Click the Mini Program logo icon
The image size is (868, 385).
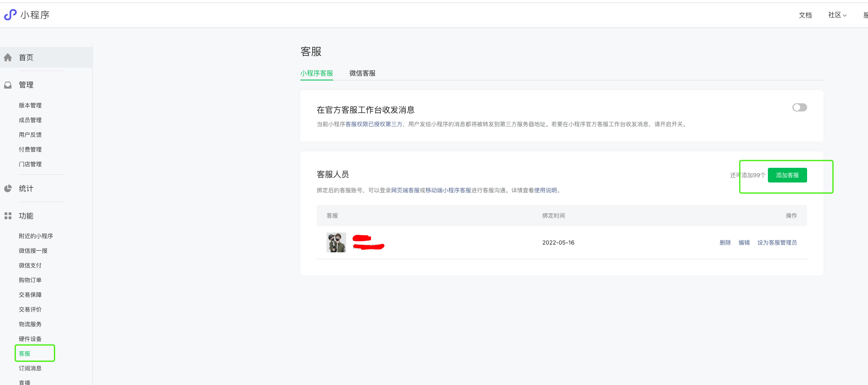coord(10,15)
